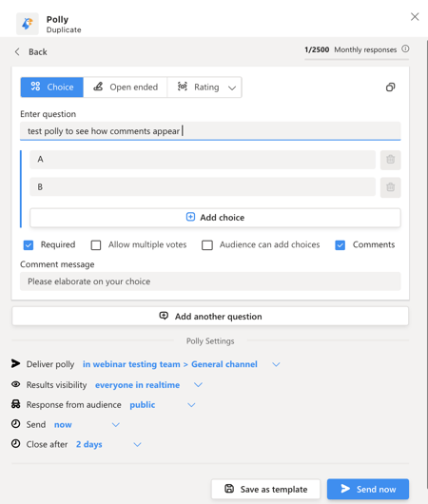
Task: Expand the Deliver polly channel dropdown
Action: click(276, 364)
